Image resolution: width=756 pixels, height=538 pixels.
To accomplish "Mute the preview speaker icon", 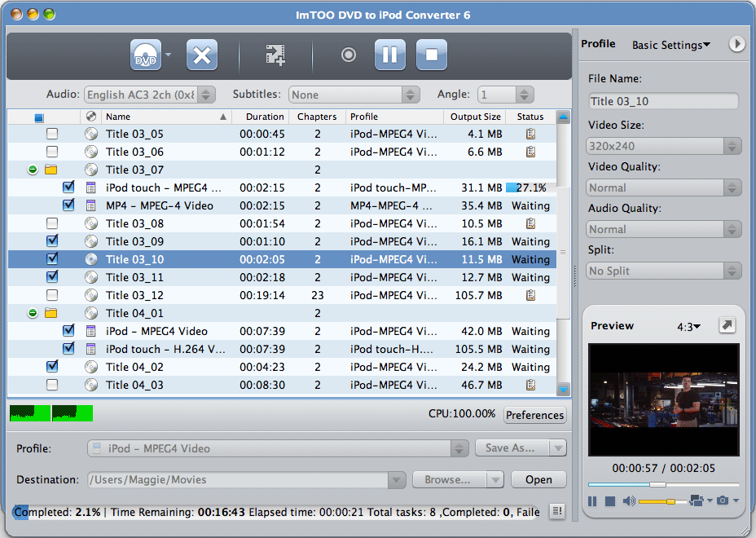I will tap(628, 501).
